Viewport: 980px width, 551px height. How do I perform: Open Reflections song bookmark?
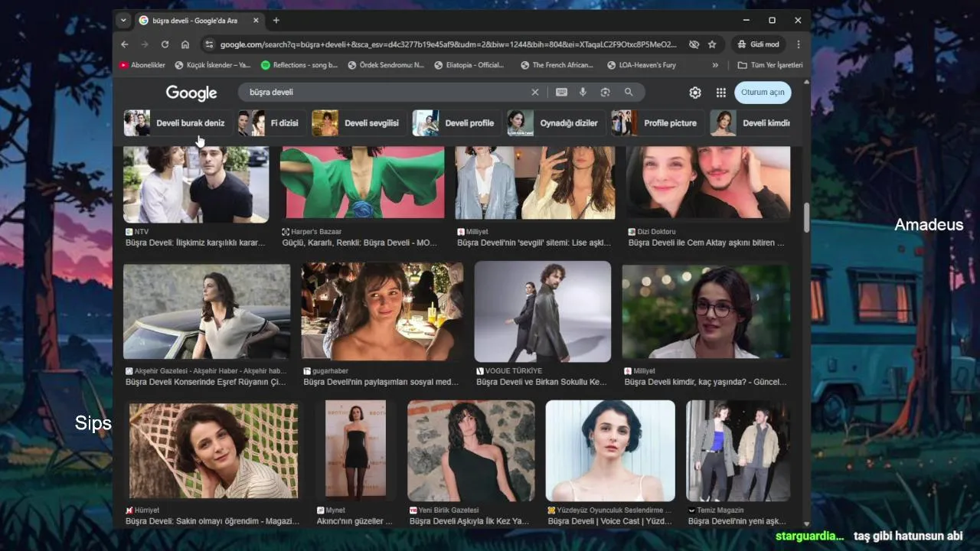coord(299,65)
